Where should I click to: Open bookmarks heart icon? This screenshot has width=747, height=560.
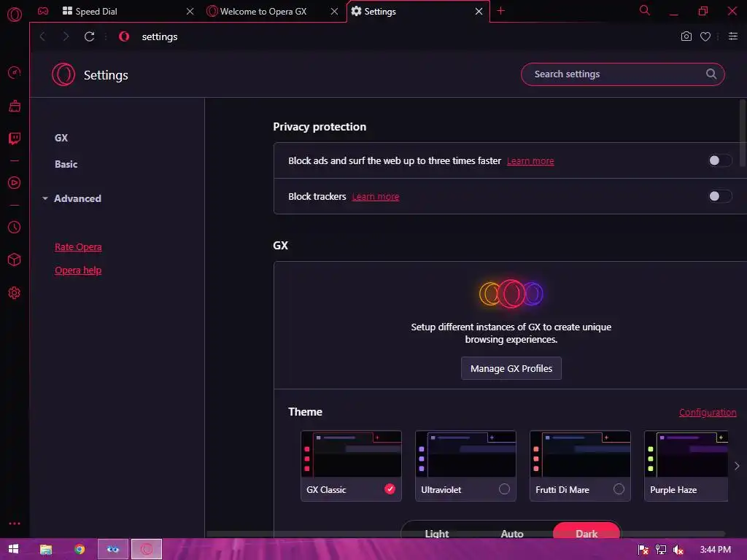[705, 36]
